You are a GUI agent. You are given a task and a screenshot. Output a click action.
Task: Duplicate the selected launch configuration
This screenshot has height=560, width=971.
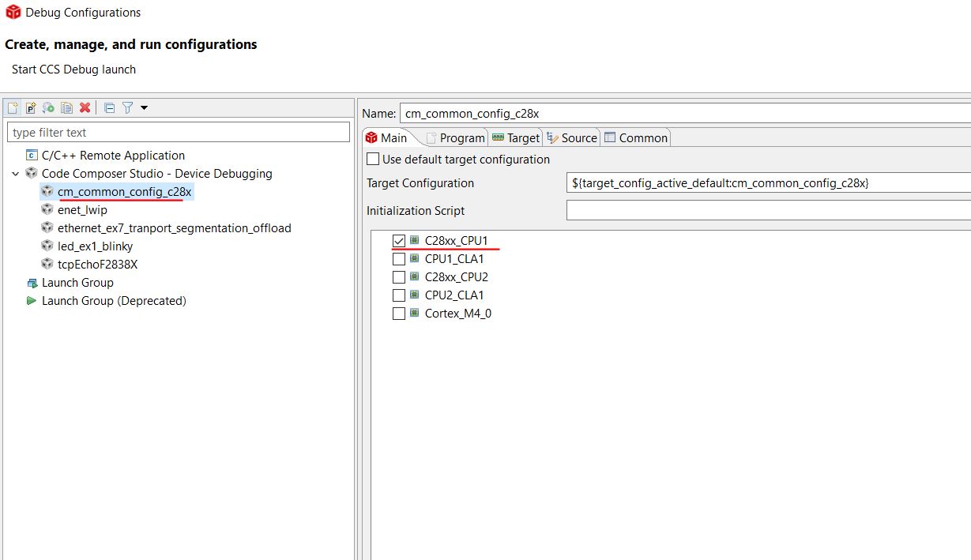click(x=67, y=107)
